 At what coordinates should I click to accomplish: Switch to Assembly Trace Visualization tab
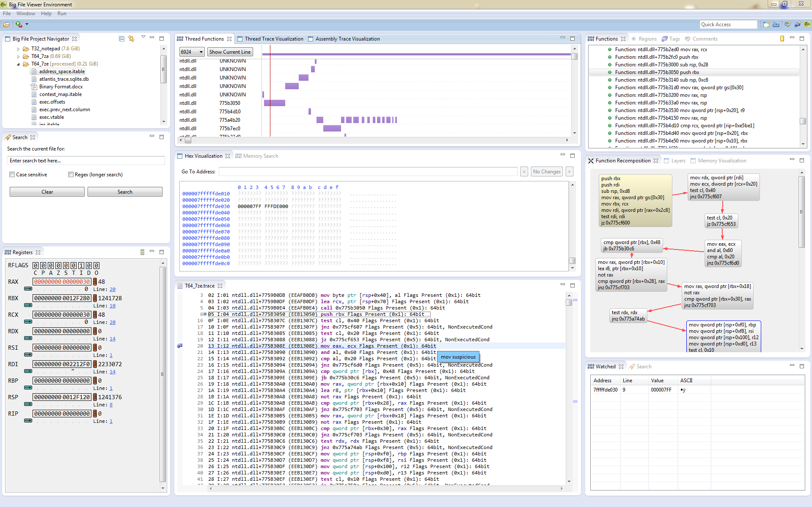click(x=344, y=39)
